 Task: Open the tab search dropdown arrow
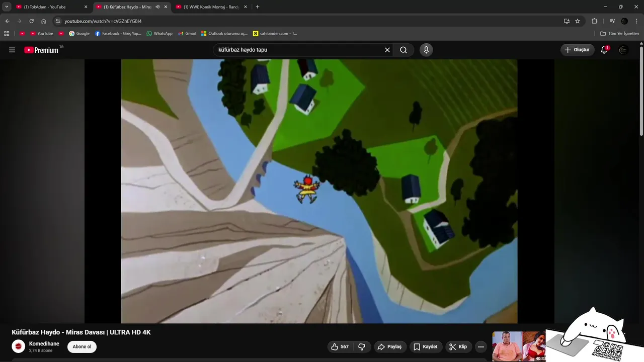tap(7, 7)
